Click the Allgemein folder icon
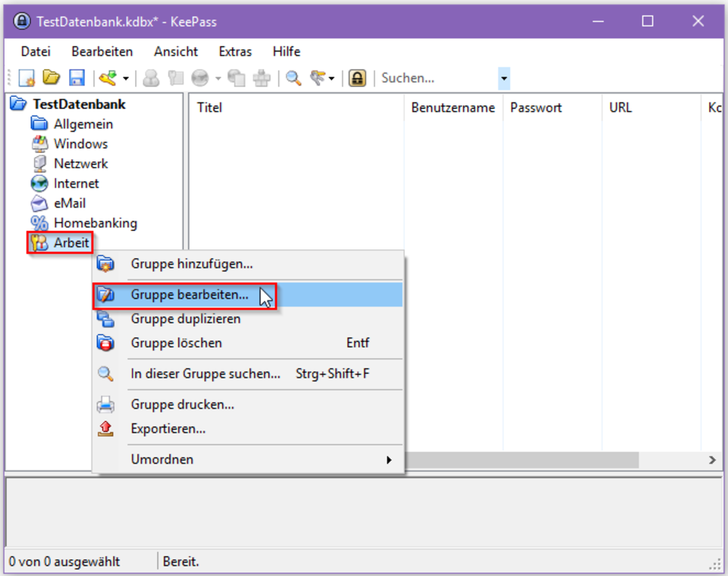The image size is (728, 576). tap(39, 124)
